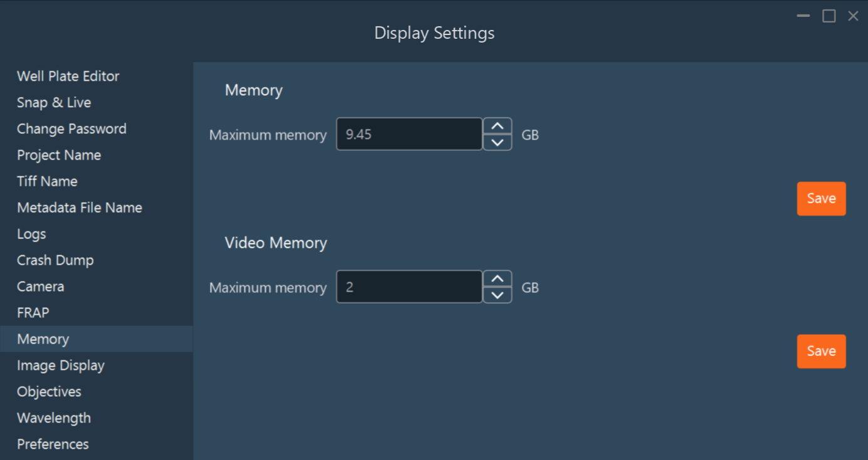Save the Video Memory settings
The height and width of the screenshot is (460, 868).
click(x=820, y=351)
